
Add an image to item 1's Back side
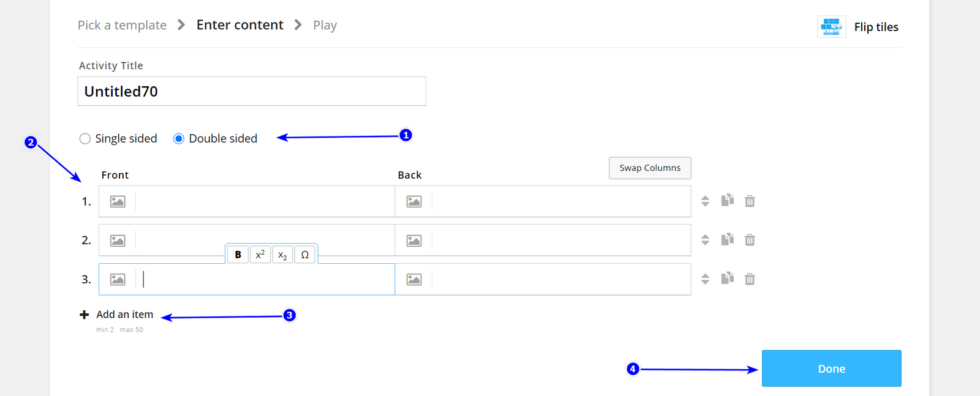tap(414, 201)
